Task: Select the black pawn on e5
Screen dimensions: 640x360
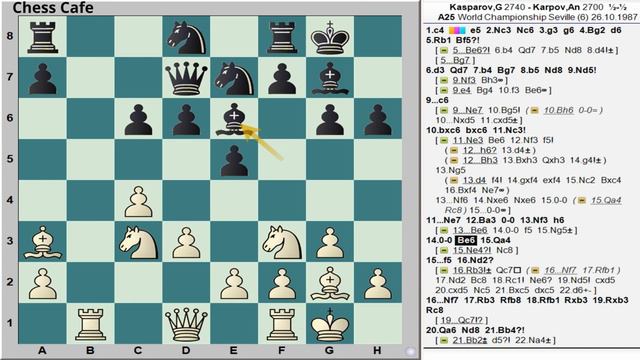Action: [x=234, y=161]
